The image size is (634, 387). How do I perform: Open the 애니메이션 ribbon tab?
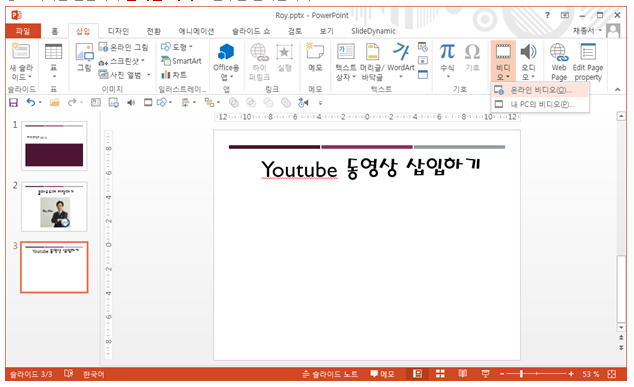point(196,31)
